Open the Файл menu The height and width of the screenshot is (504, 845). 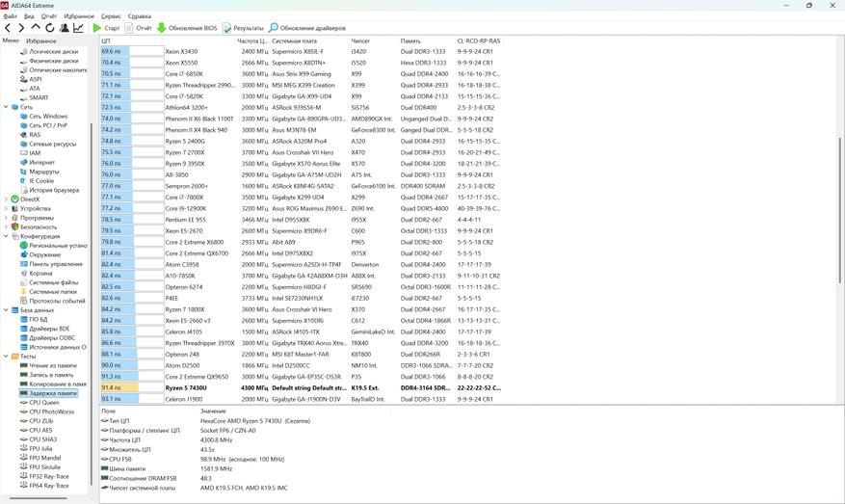click(x=11, y=16)
